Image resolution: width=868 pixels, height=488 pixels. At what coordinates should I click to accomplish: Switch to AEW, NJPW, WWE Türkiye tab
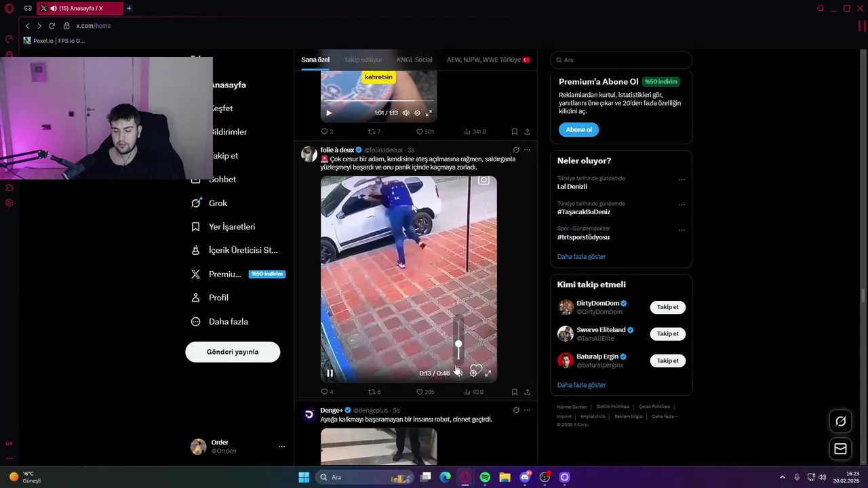[x=488, y=60]
